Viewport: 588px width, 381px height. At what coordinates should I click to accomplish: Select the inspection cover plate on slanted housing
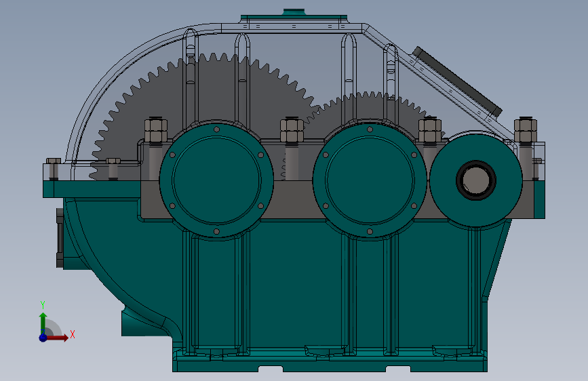pyautogui.click(x=456, y=81)
